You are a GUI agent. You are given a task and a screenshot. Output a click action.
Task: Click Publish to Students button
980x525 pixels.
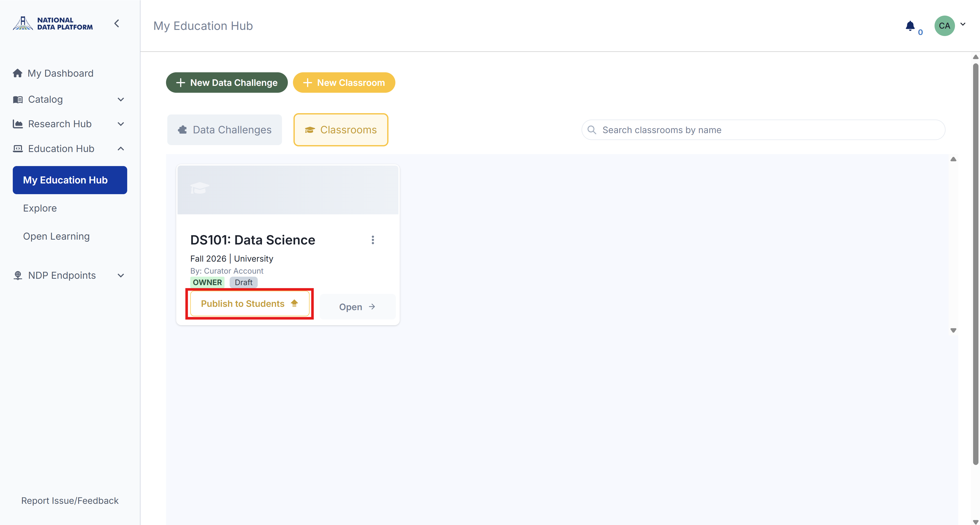(250, 304)
